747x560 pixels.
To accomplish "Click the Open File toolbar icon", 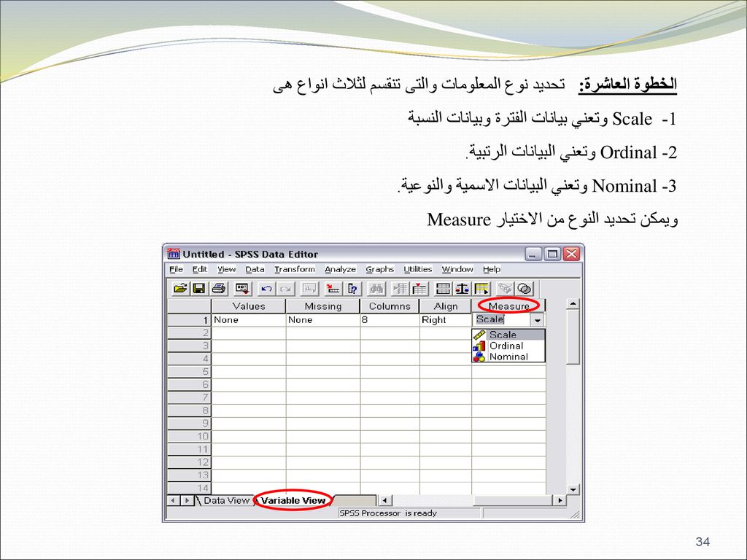I will click(x=180, y=289).
